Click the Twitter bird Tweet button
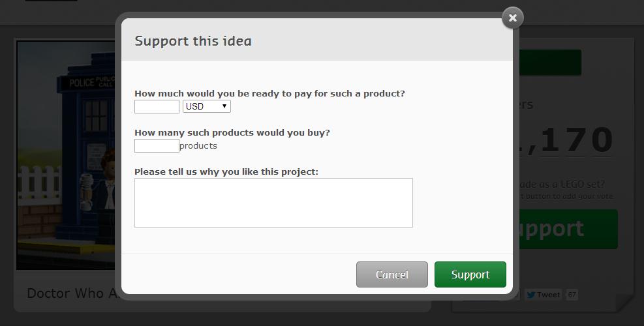The image size is (644, 326). coord(543,295)
